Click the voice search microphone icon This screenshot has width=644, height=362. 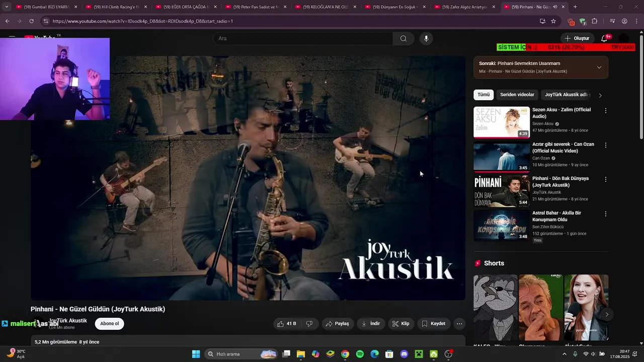coord(426,39)
